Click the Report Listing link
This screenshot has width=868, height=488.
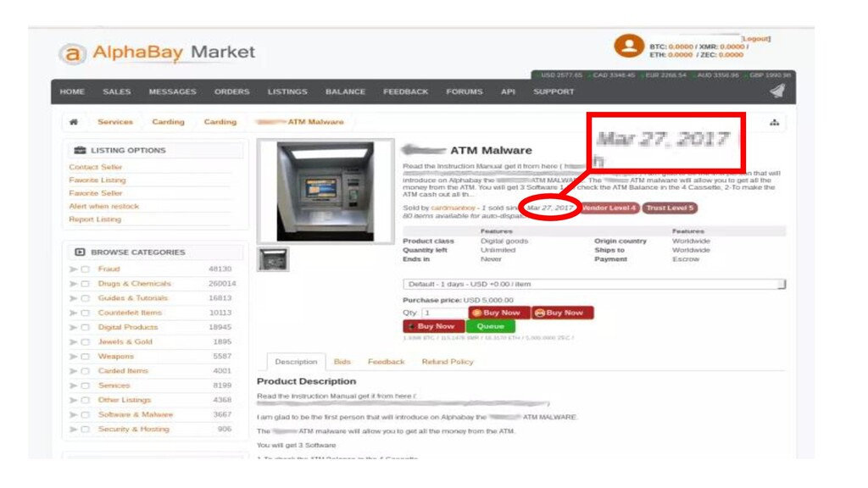tap(95, 219)
